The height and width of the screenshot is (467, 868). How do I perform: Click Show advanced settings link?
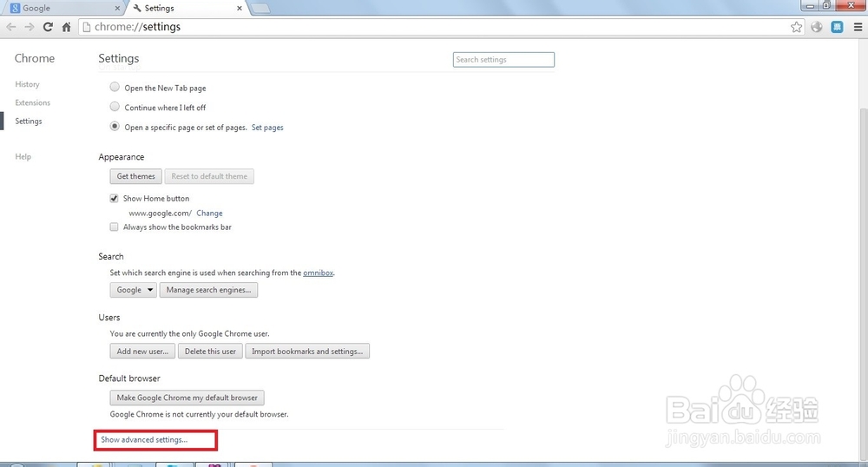click(144, 440)
